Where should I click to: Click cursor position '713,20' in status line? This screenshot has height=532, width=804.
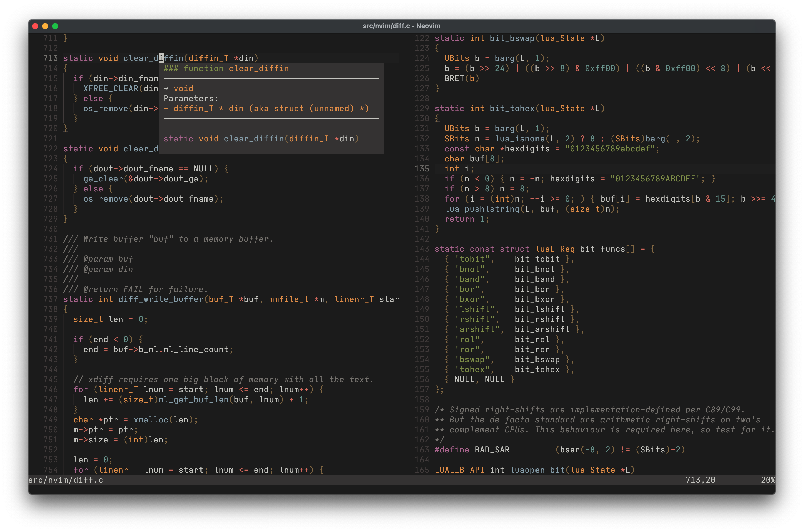click(x=700, y=480)
